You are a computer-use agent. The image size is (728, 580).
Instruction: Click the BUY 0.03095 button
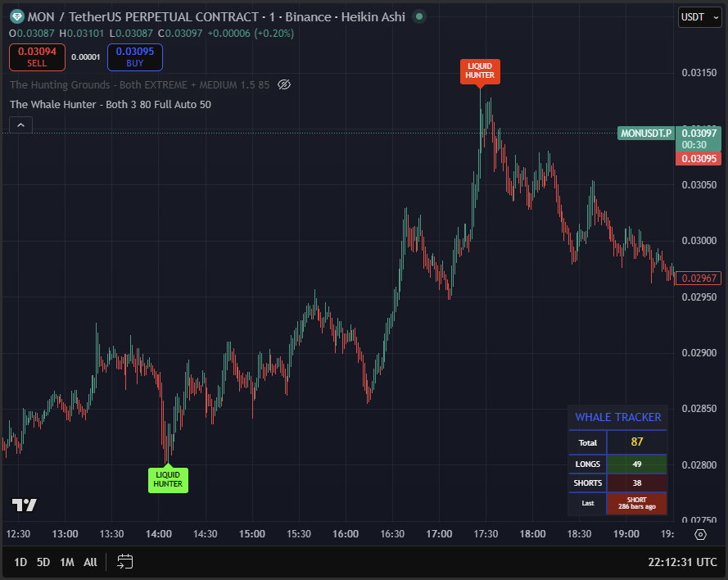pos(133,57)
